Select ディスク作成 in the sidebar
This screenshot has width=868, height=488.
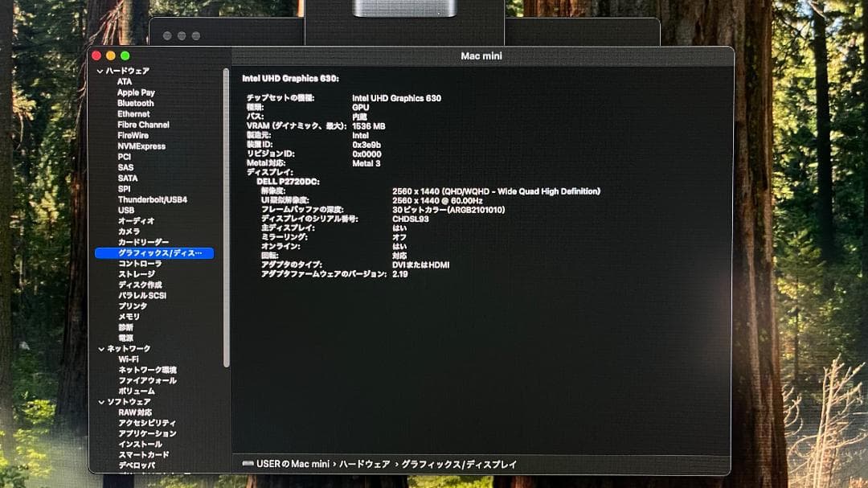[x=140, y=285]
